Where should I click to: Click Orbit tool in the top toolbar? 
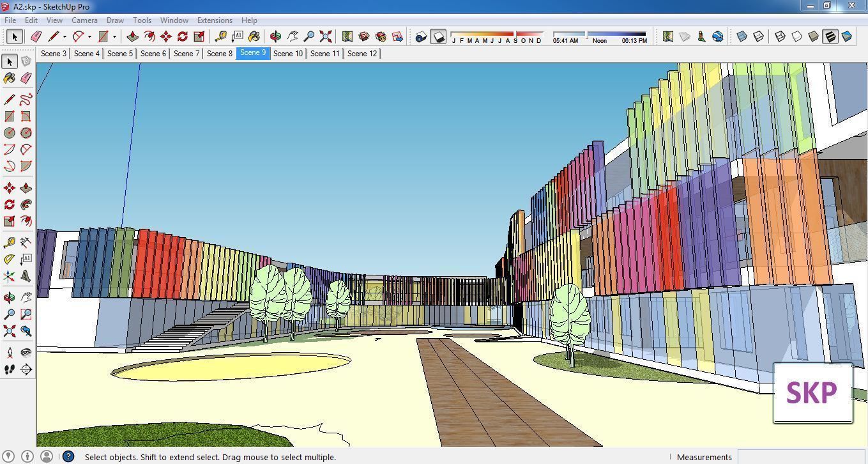click(276, 36)
